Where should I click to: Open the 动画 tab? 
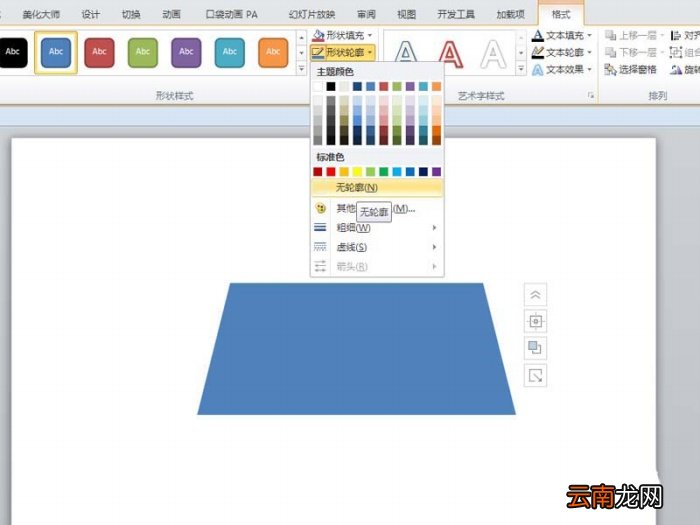coord(171,14)
